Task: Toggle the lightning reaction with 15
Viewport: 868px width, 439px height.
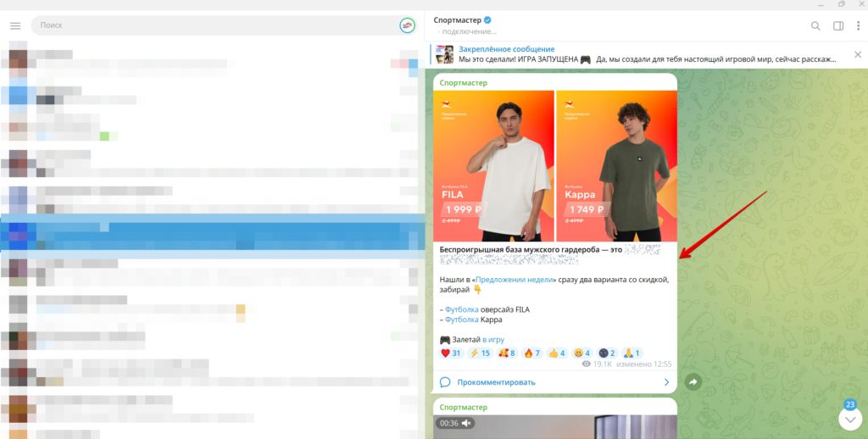Action: tap(480, 353)
